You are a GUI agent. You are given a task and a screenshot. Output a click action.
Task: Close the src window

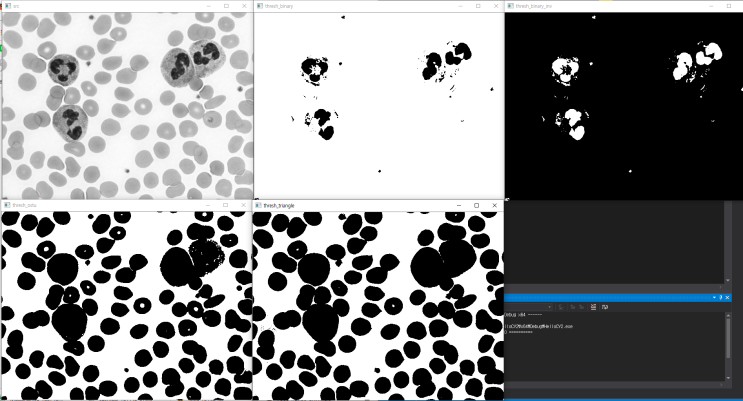244,6
